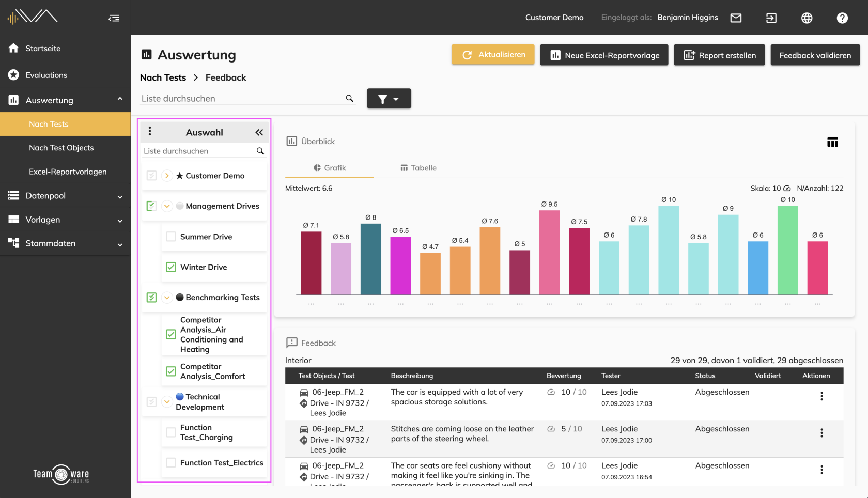Image resolution: width=868 pixels, height=498 pixels.
Task: Open Nach Tests in sidebar
Action: click(x=65, y=124)
